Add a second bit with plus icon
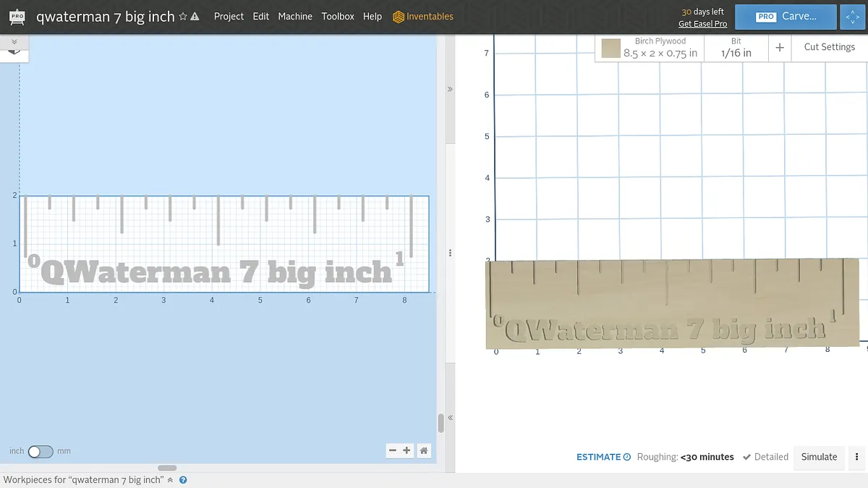868x488 pixels. [x=780, y=48]
